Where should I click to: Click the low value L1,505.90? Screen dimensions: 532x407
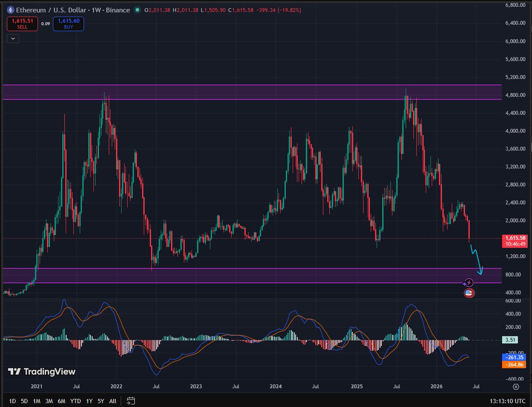[x=213, y=10]
